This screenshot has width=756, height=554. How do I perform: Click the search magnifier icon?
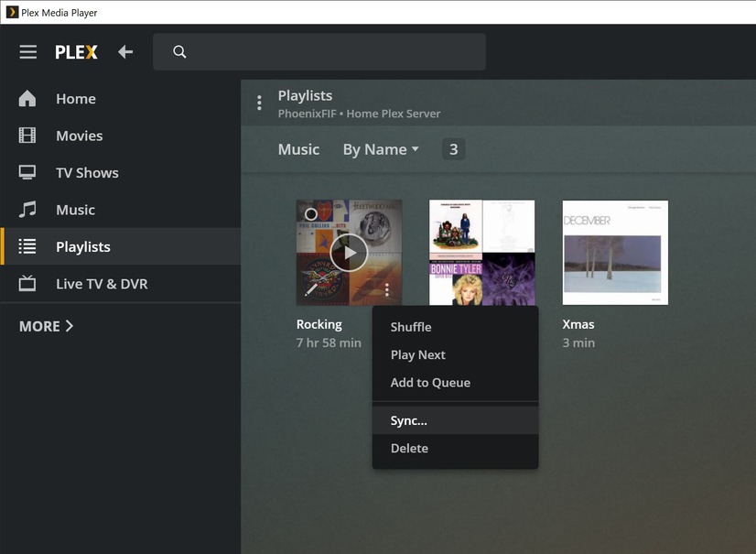coord(179,51)
